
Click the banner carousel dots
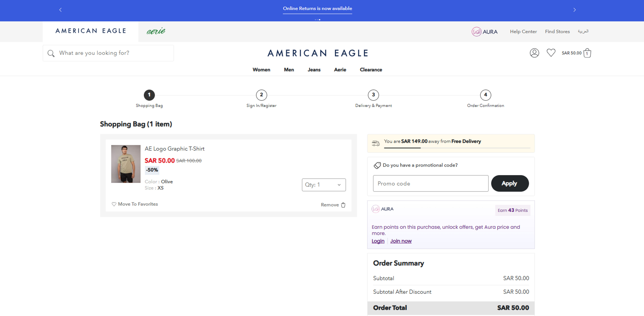pyautogui.click(x=317, y=19)
